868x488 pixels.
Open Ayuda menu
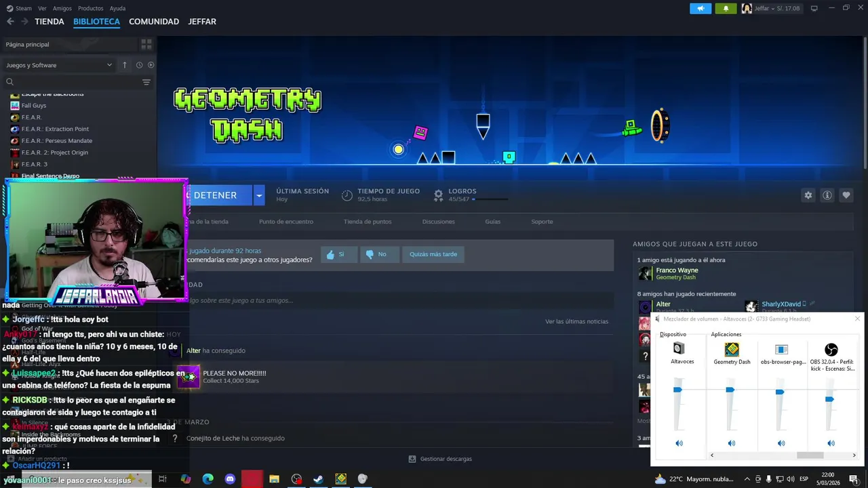click(117, 8)
